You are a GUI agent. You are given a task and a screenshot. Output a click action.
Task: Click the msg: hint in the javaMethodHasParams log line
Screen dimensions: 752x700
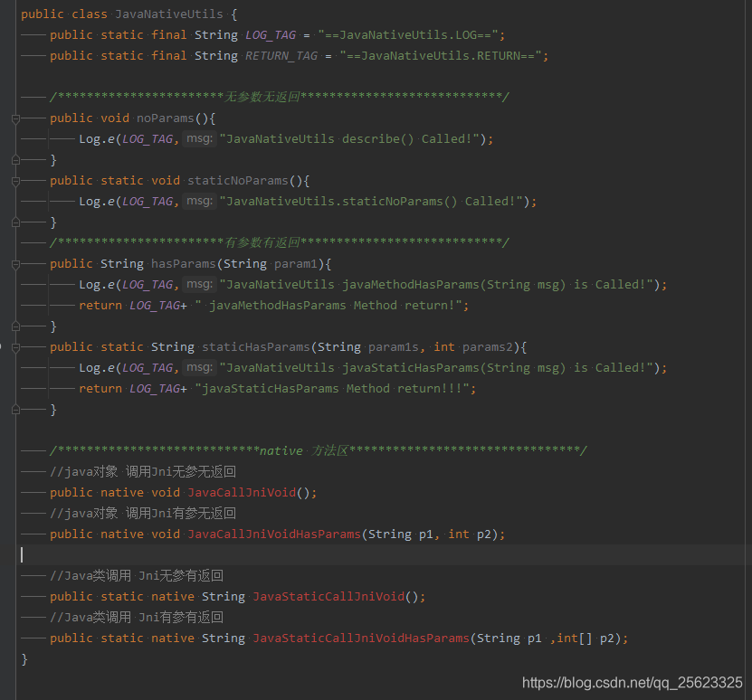pyautogui.click(x=199, y=284)
